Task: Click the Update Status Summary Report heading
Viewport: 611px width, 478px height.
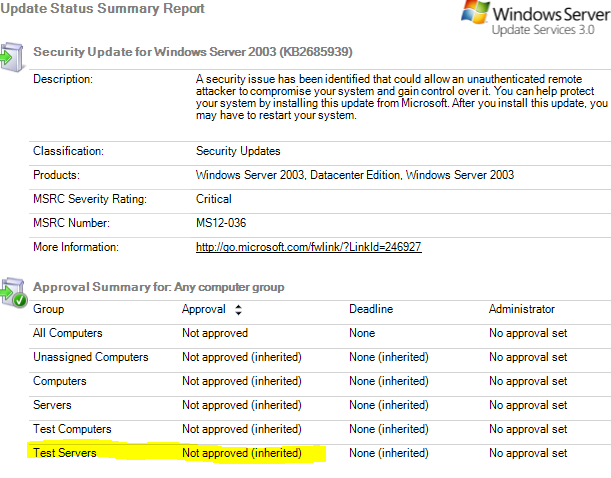Action: coord(102,9)
